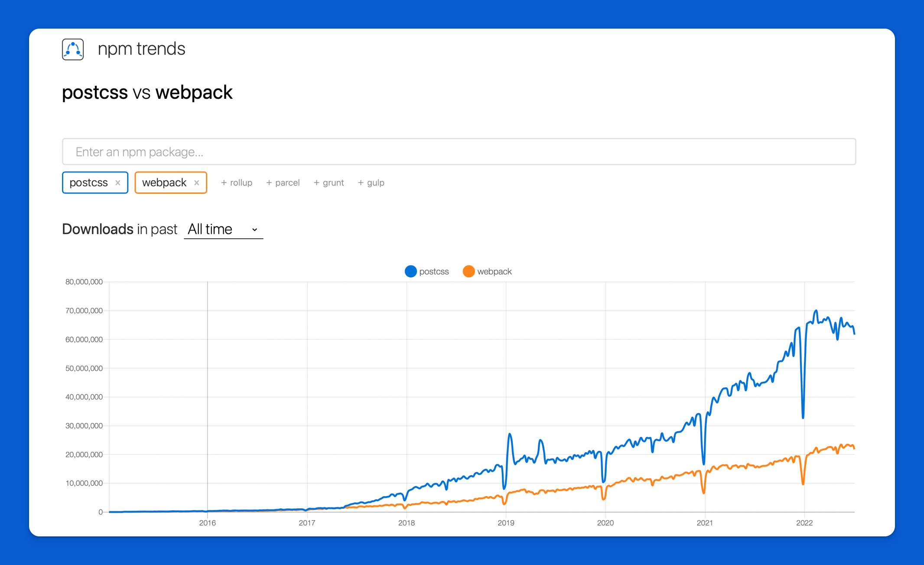Select the webpack package chip
This screenshot has width=924, height=565.
(164, 182)
